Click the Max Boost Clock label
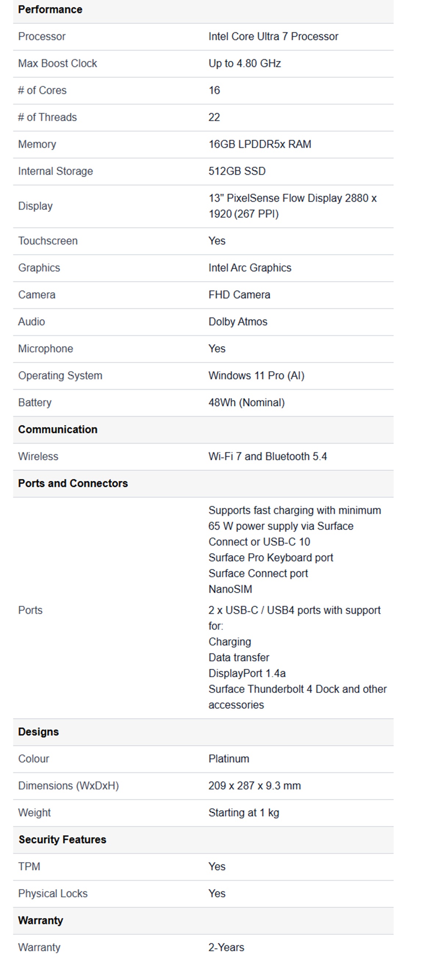This screenshot has width=441, height=980. [x=57, y=63]
